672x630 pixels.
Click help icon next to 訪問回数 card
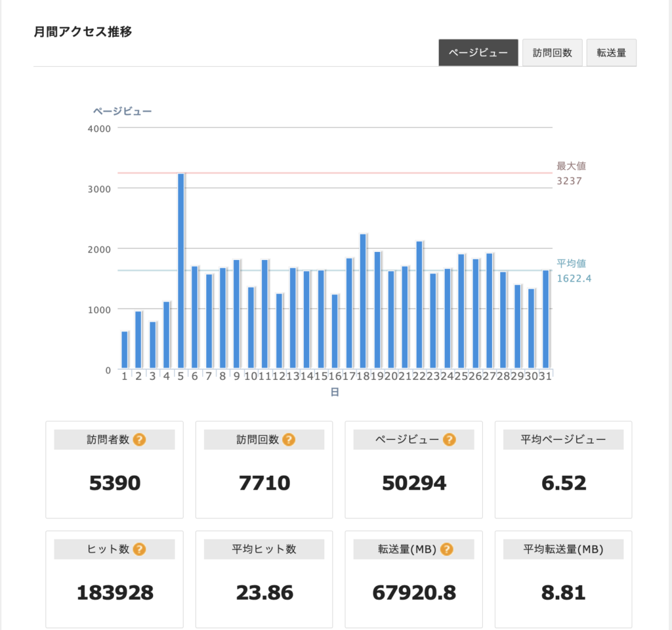pyautogui.click(x=289, y=440)
